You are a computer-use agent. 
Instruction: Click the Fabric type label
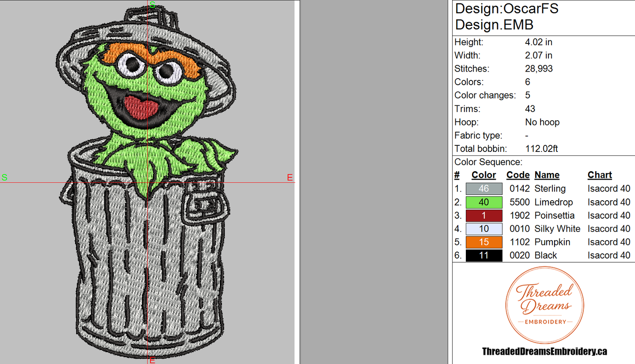[x=478, y=135]
